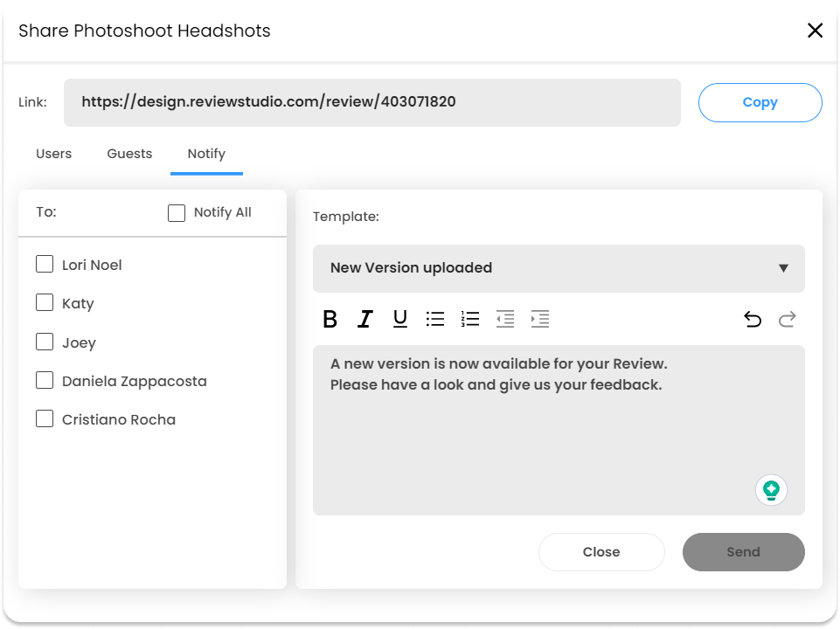The height and width of the screenshot is (629, 840).
Task: Open the green lightbulb assistant icon
Action: (x=771, y=489)
